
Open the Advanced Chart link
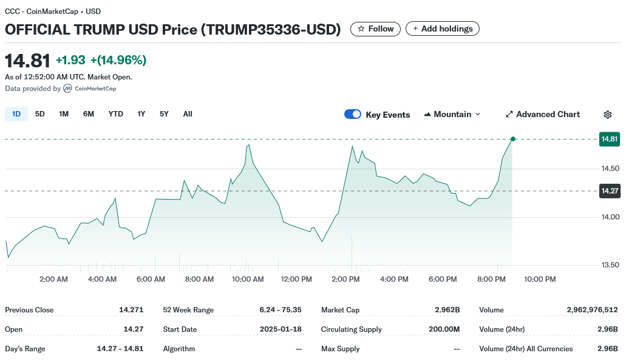[x=543, y=114]
